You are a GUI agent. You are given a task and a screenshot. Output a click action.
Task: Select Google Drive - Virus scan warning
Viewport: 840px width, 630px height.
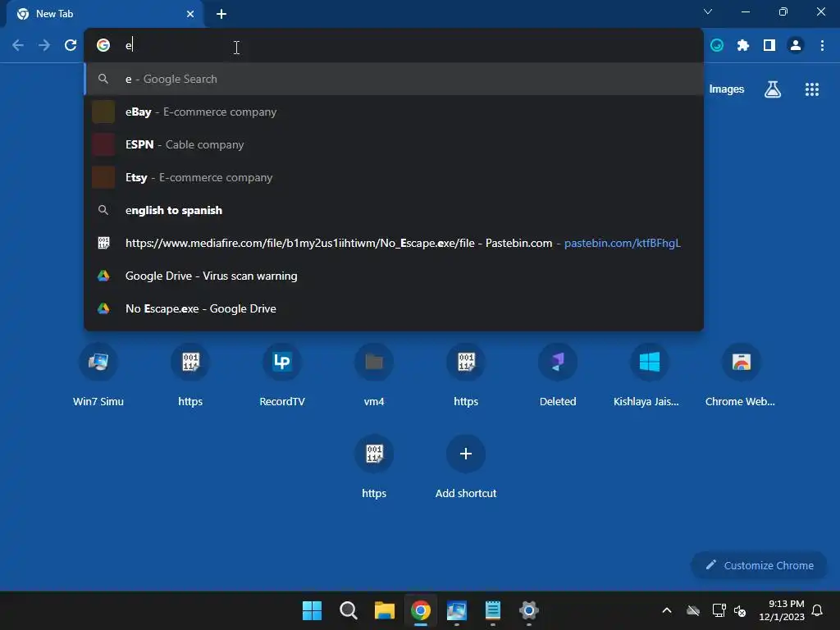pos(394,276)
